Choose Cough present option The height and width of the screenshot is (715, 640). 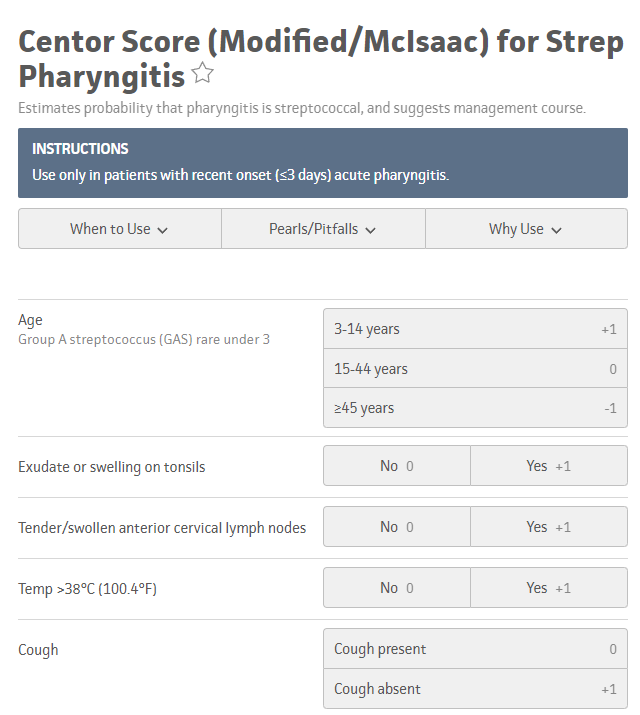pos(475,649)
